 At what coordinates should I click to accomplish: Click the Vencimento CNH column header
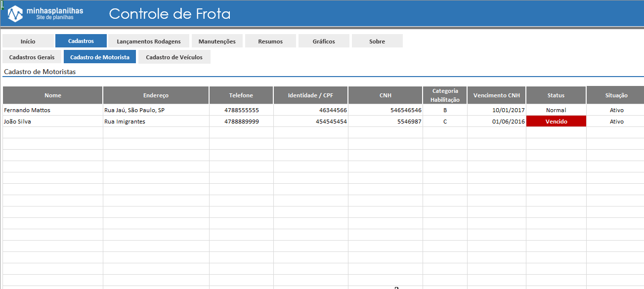[497, 95]
